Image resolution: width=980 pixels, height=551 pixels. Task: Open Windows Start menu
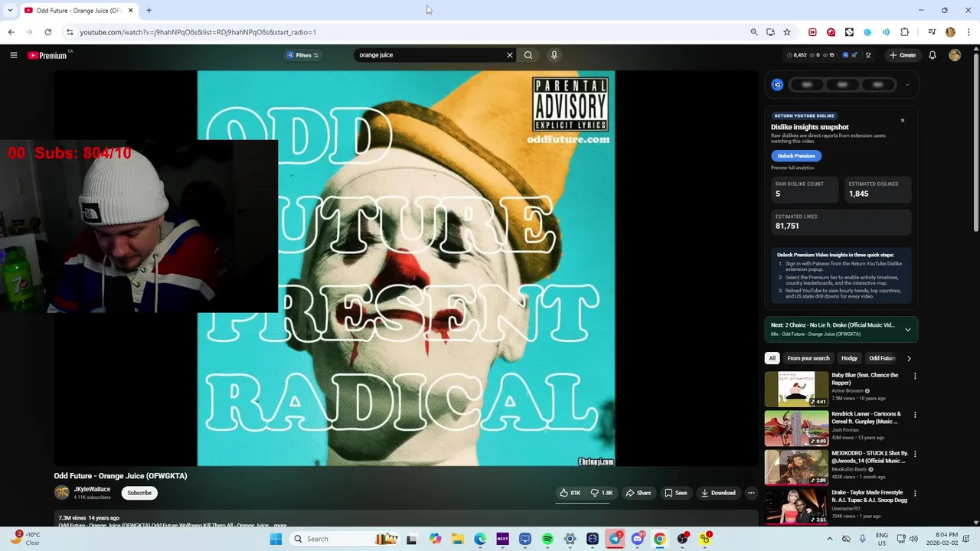(276, 539)
